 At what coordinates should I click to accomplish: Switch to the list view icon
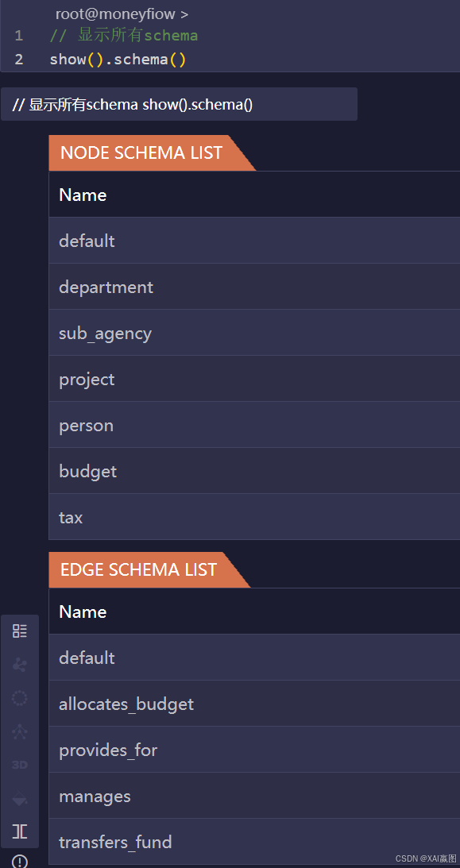[x=20, y=631]
